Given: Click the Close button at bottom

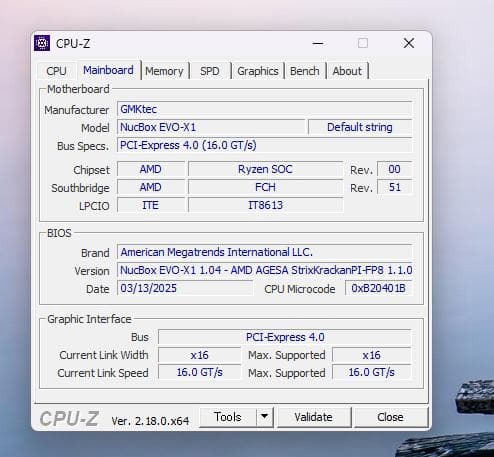Looking at the screenshot, I should [x=390, y=417].
